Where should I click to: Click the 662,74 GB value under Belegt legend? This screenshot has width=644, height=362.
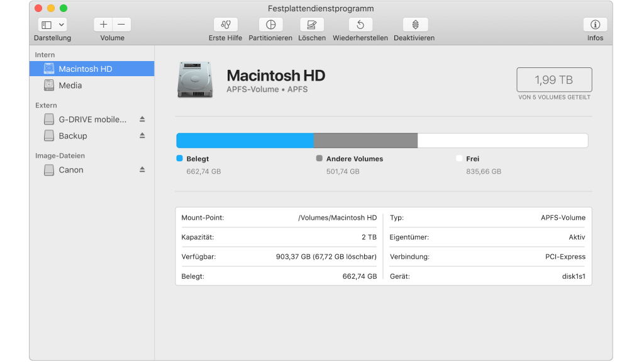pos(204,171)
